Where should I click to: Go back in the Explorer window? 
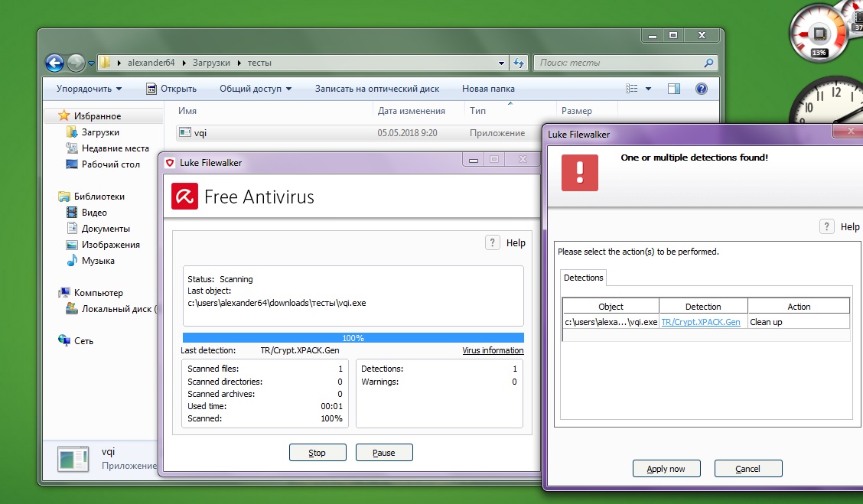[x=54, y=63]
